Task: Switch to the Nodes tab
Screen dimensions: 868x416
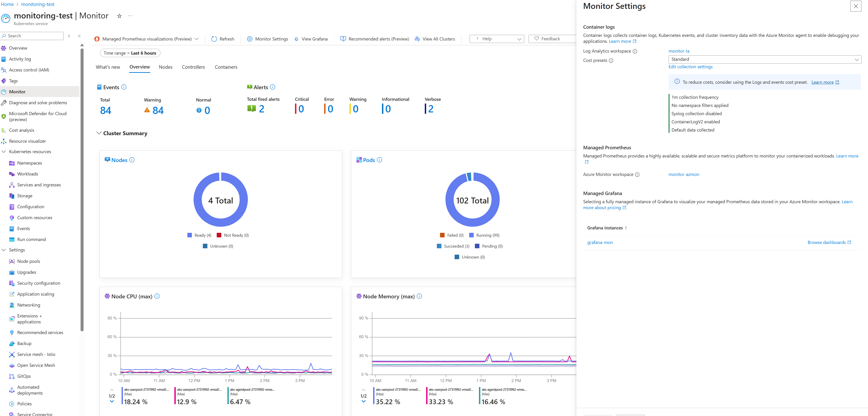Action: pos(165,67)
